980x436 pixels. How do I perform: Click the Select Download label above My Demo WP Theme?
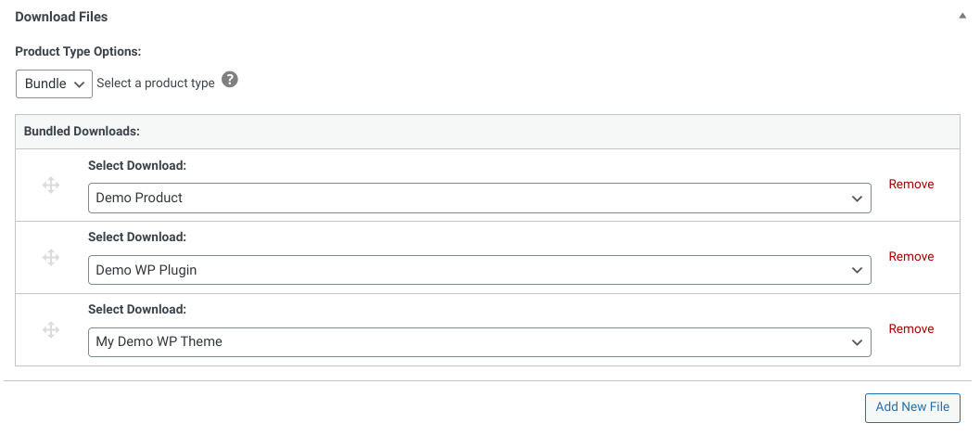pyautogui.click(x=137, y=309)
